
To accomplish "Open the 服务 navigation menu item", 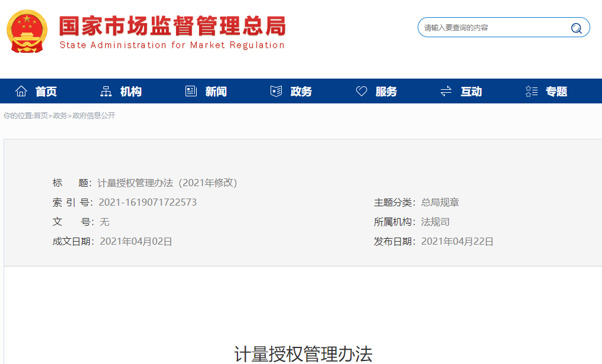I will click(x=386, y=92).
